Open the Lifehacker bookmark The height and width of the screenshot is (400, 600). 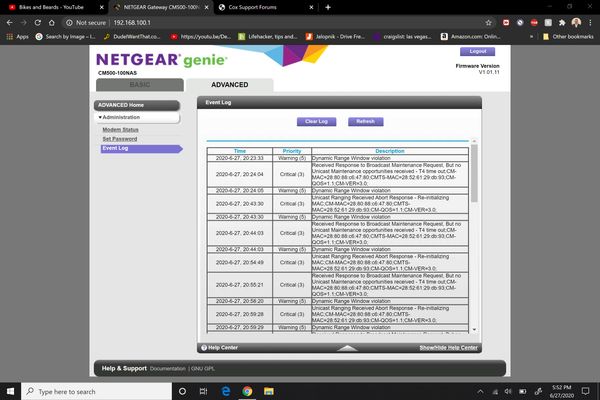267,37
